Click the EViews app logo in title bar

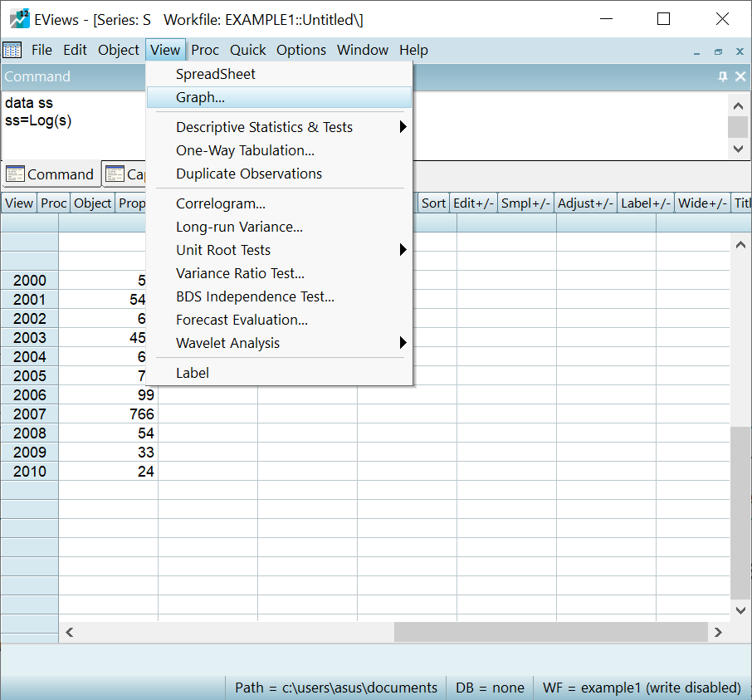pos(19,19)
